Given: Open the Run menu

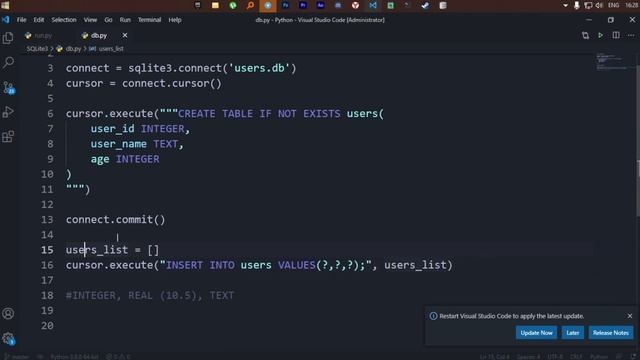Looking at the screenshot, I should [x=125, y=20].
